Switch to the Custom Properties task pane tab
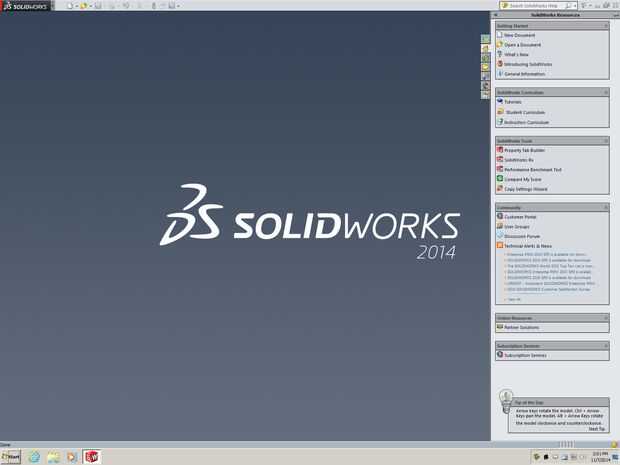 pos(486,95)
